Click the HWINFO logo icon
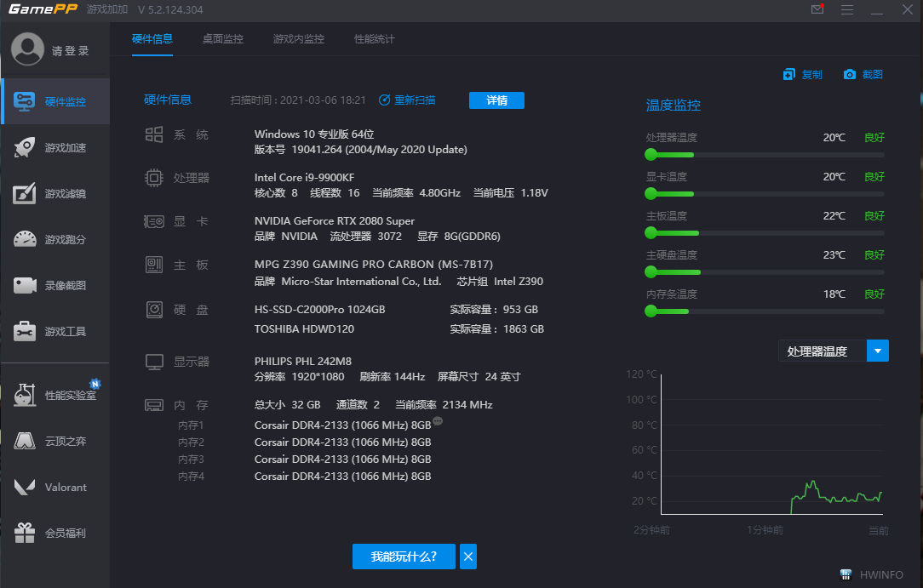The width and height of the screenshot is (923, 588). (x=846, y=574)
